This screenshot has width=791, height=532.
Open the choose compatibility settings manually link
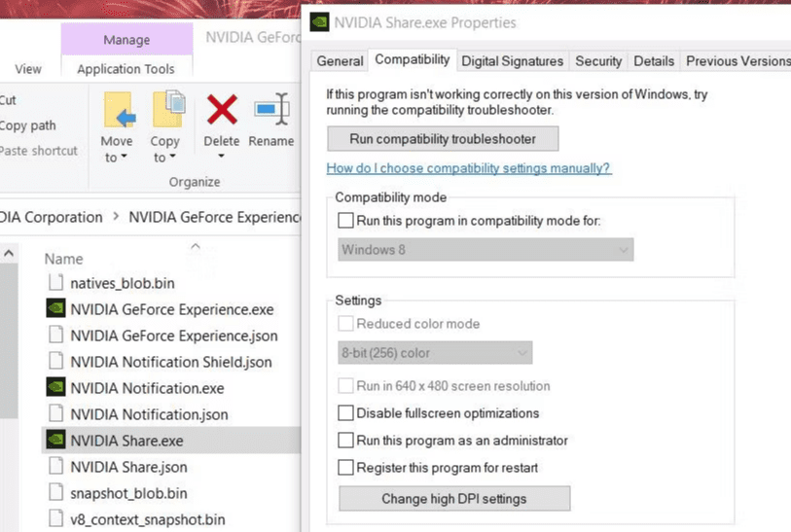[468, 168]
